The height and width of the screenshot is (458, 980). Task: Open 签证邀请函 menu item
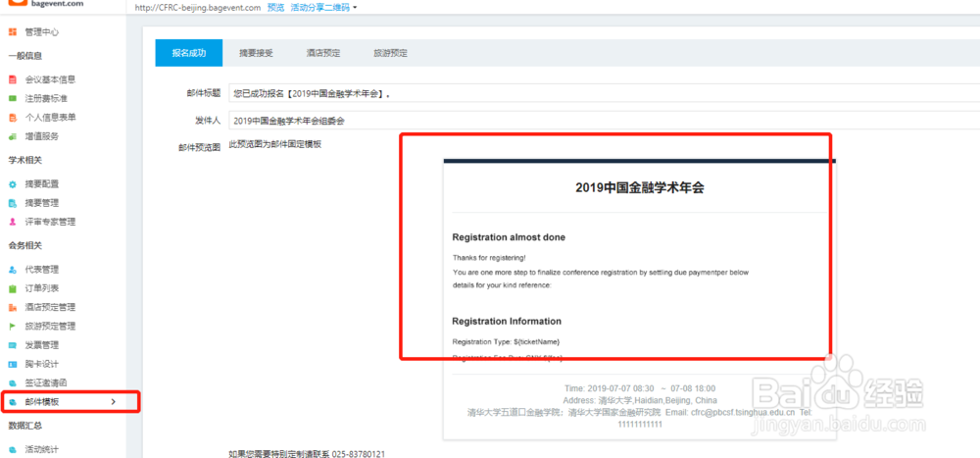(x=46, y=382)
